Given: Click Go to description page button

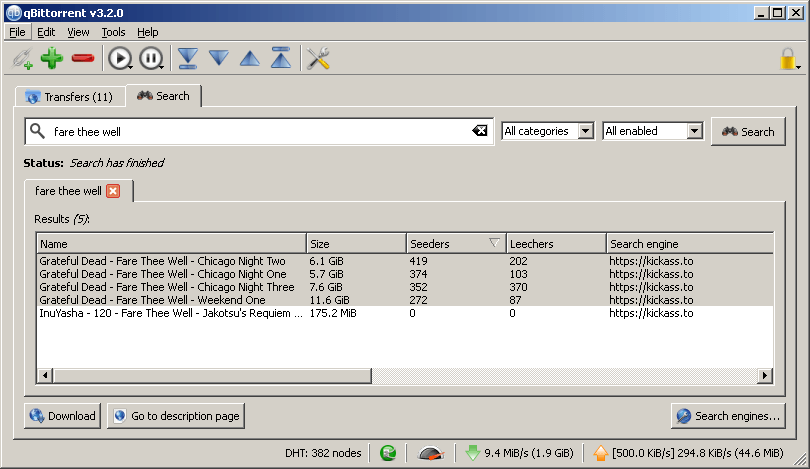Looking at the screenshot, I should [176, 416].
